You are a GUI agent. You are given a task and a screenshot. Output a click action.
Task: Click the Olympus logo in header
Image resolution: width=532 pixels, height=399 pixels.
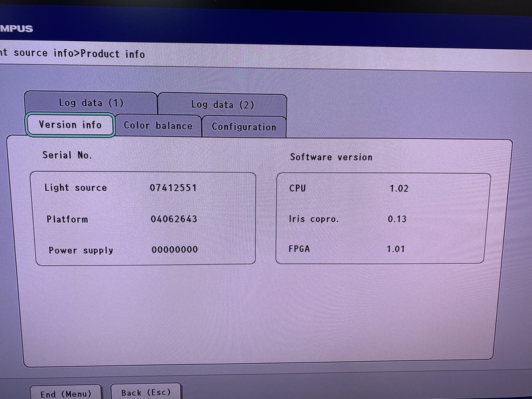16,29
